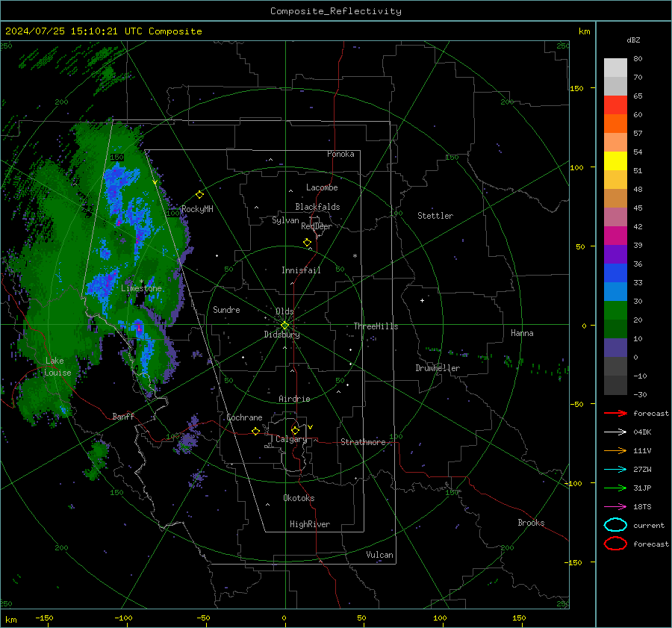This screenshot has width=672, height=628.
Task: Click the Didsbury city label
Action: [281, 335]
